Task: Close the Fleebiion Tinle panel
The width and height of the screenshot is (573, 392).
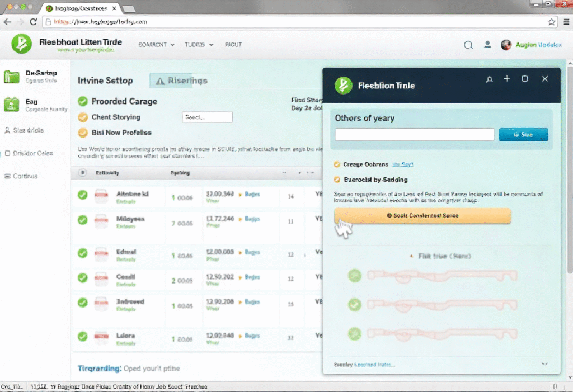Action: 544,78
